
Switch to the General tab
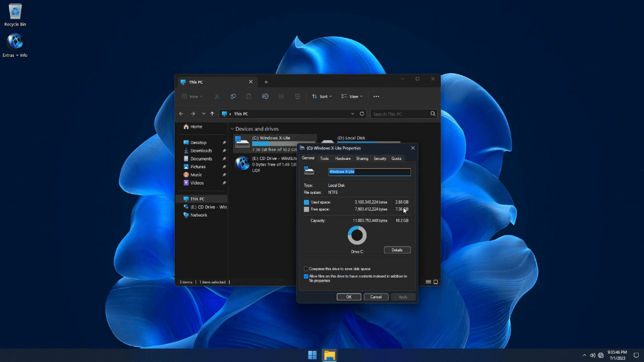[308, 158]
